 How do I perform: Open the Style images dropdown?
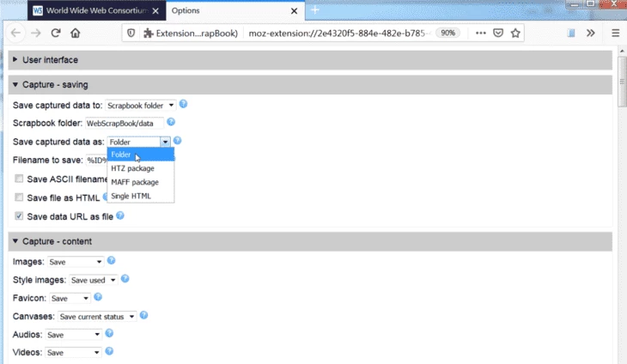pyautogui.click(x=93, y=280)
